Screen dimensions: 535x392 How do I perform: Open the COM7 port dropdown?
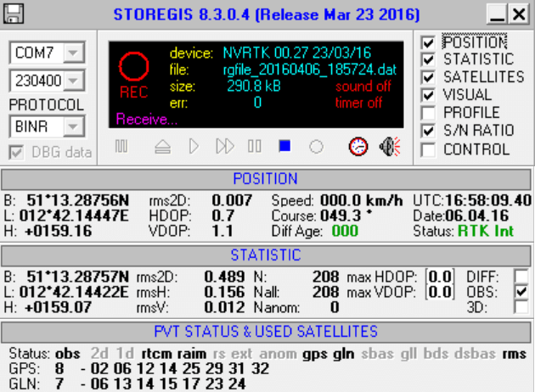point(74,53)
